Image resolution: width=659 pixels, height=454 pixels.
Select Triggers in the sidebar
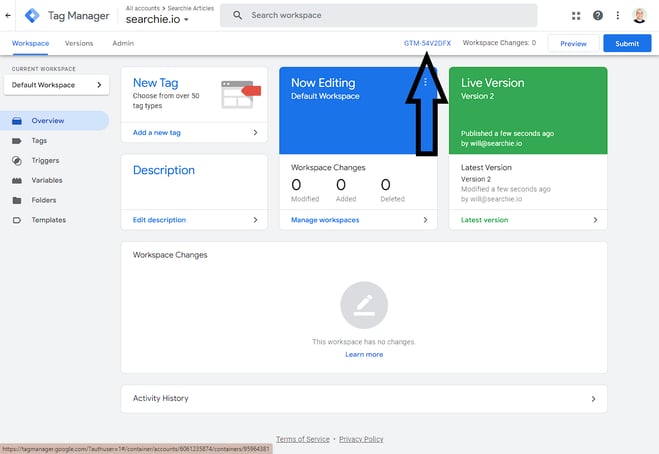click(x=45, y=161)
